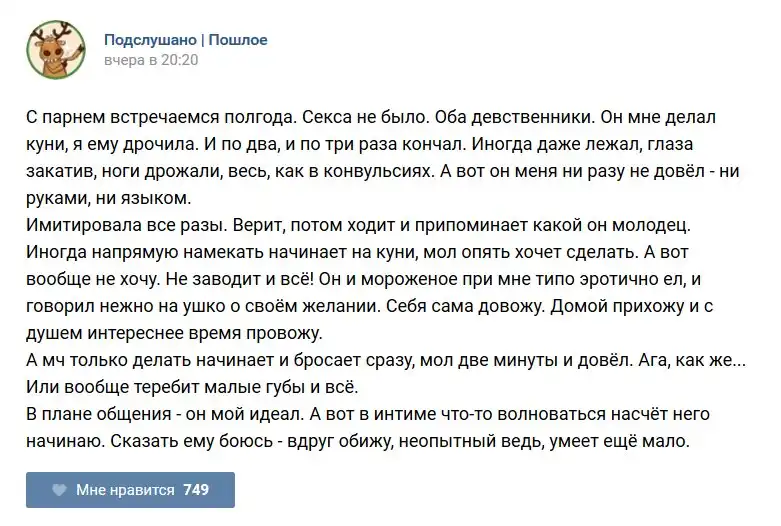This screenshot has height=526, width=781.
Task: Click the word Пошлое in the header
Action: pos(238,40)
